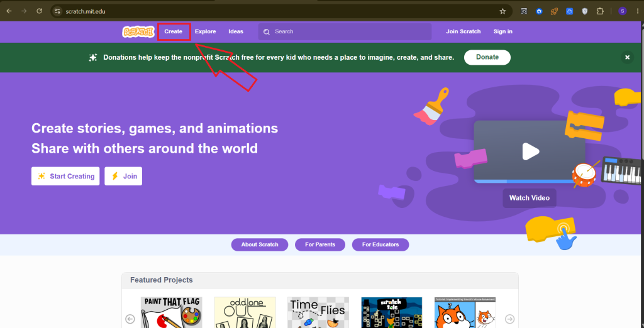Click the Donate button
Viewport: 644px width, 328px height.
487,57
